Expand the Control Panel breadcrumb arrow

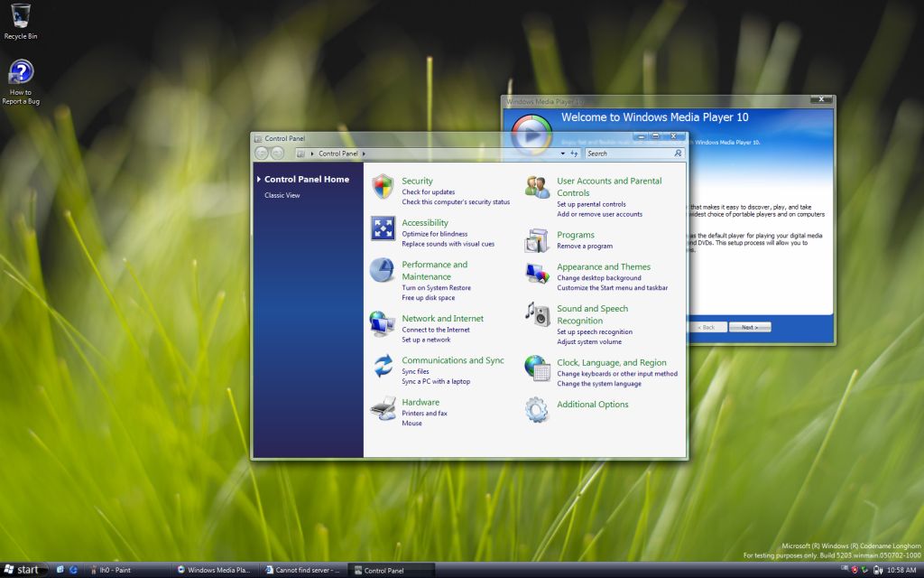(364, 154)
